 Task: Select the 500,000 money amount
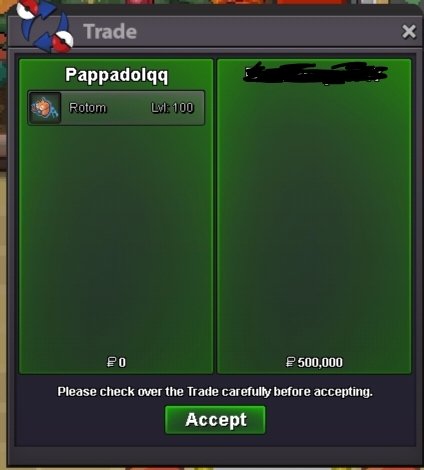coord(320,362)
